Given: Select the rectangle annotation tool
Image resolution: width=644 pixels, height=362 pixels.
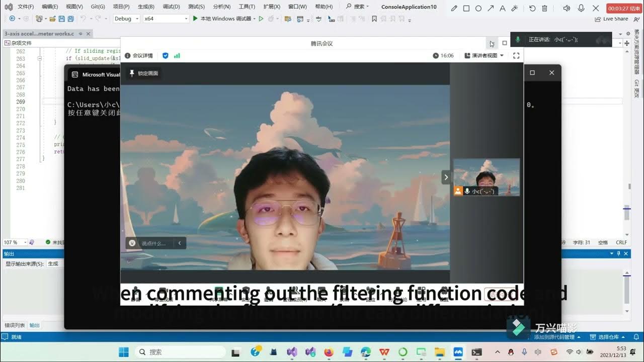Looking at the screenshot, I should [466, 8].
